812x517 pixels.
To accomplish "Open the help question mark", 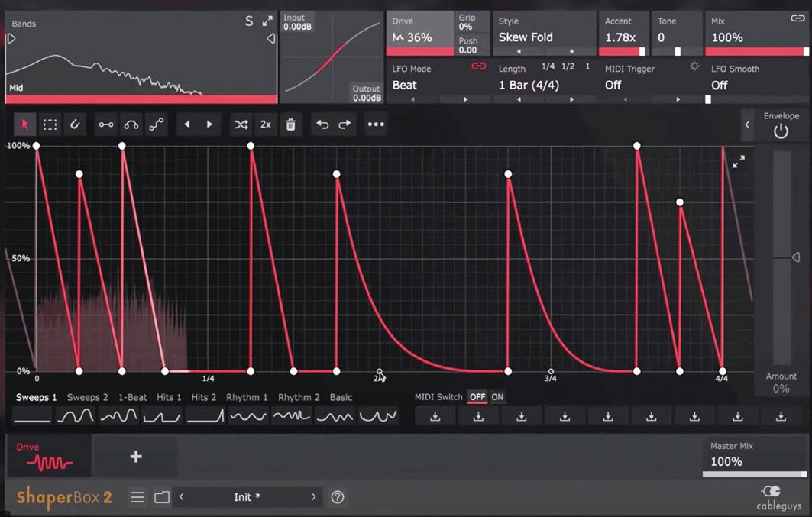I will pos(337,497).
